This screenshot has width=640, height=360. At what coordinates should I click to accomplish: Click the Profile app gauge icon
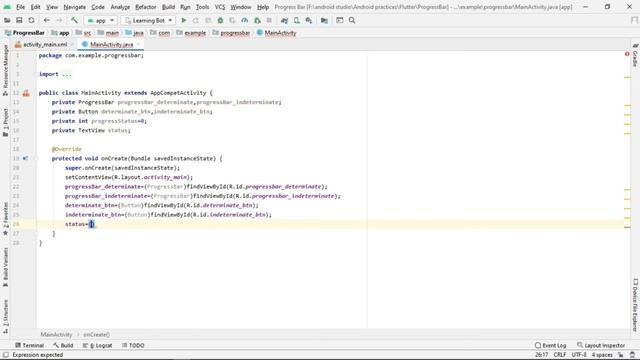pyautogui.click(x=244, y=20)
